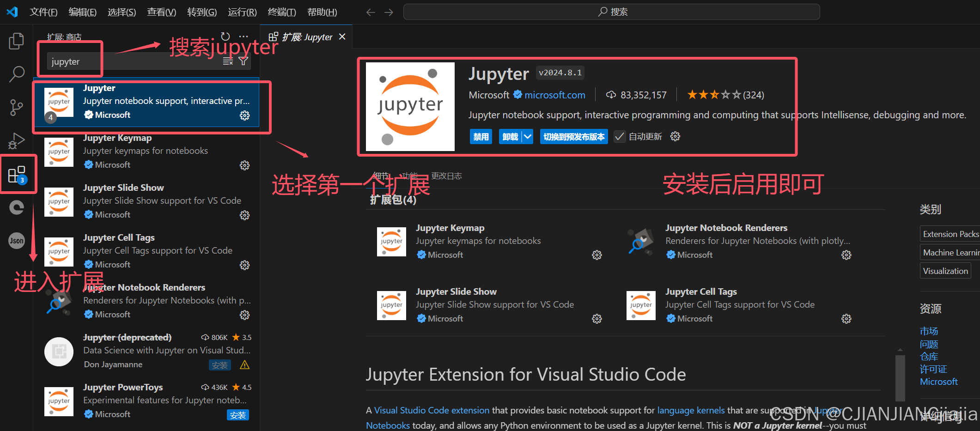
Task: Open manage gear for Jupyter Slide Show list item
Action: click(x=245, y=215)
